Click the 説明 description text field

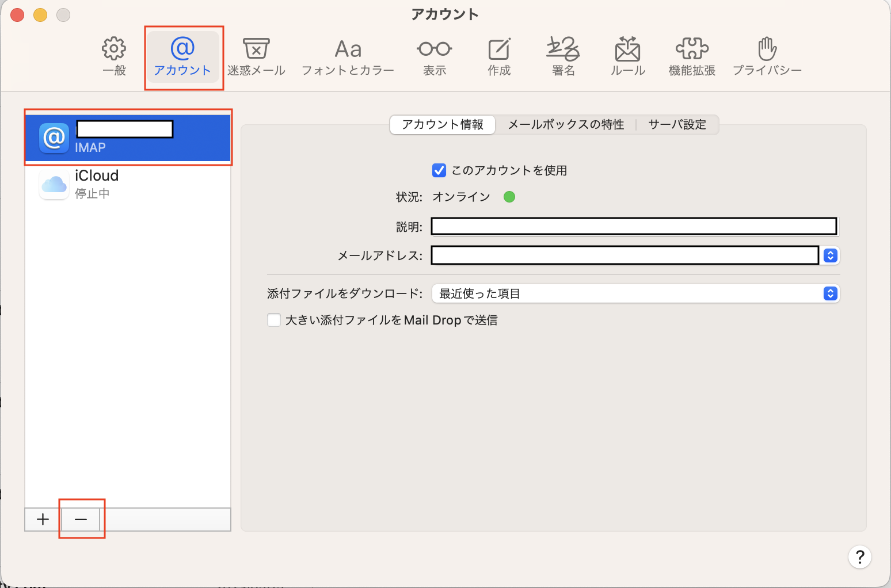click(x=634, y=227)
